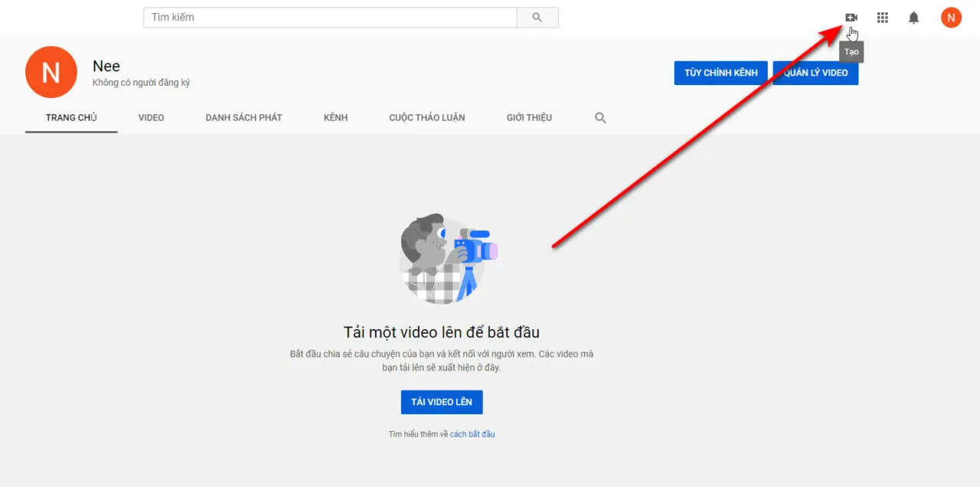Search within channel using tab-row magnifier
Screen dimensions: 980x487
(x=600, y=118)
